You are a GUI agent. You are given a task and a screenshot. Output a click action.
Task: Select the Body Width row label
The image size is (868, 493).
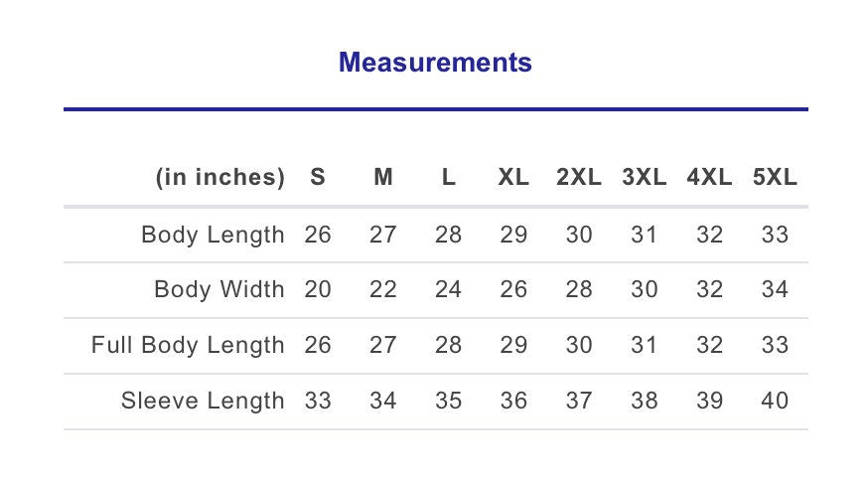coord(219,290)
